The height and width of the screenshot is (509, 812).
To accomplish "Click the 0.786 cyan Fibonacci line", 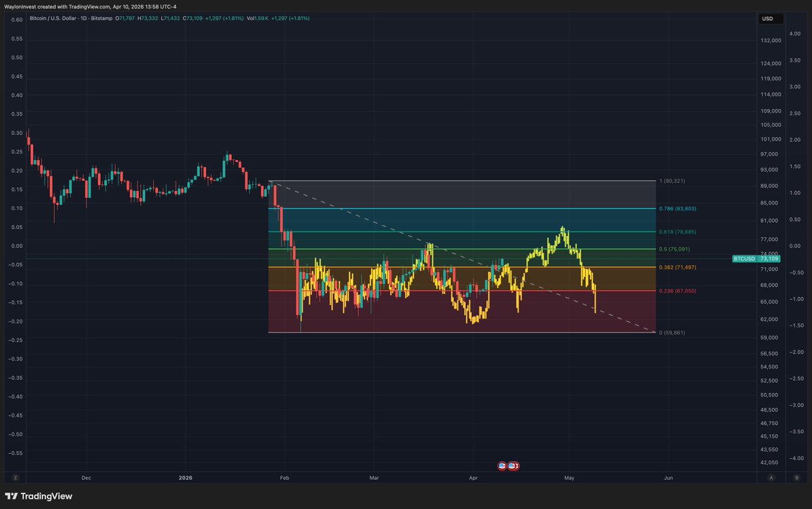I will (x=462, y=208).
